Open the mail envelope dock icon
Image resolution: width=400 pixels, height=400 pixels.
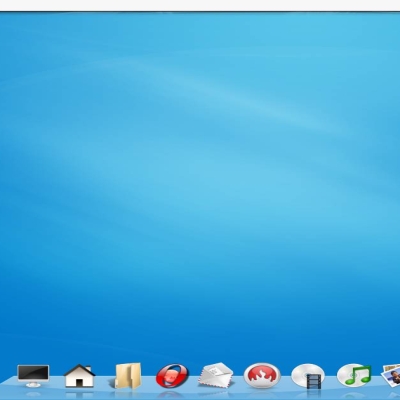216,375
